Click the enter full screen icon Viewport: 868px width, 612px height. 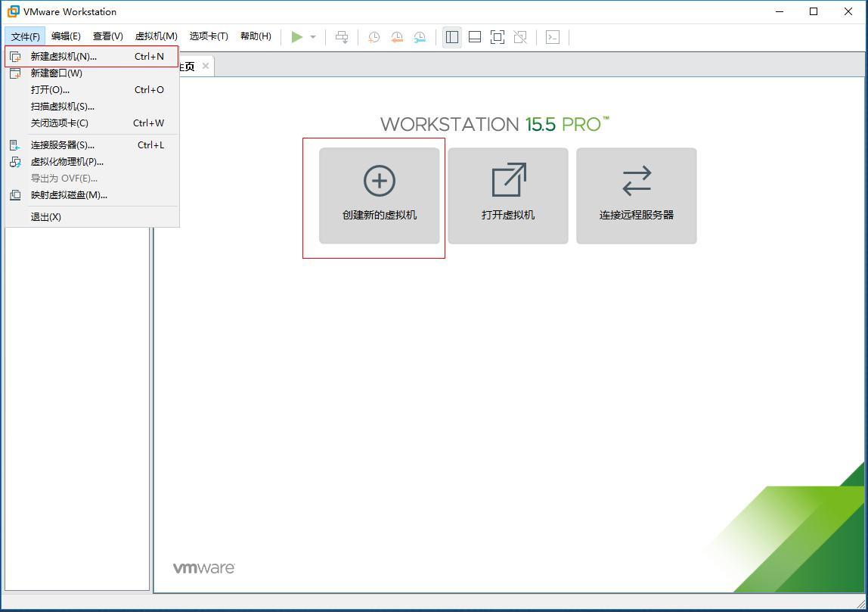497,36
